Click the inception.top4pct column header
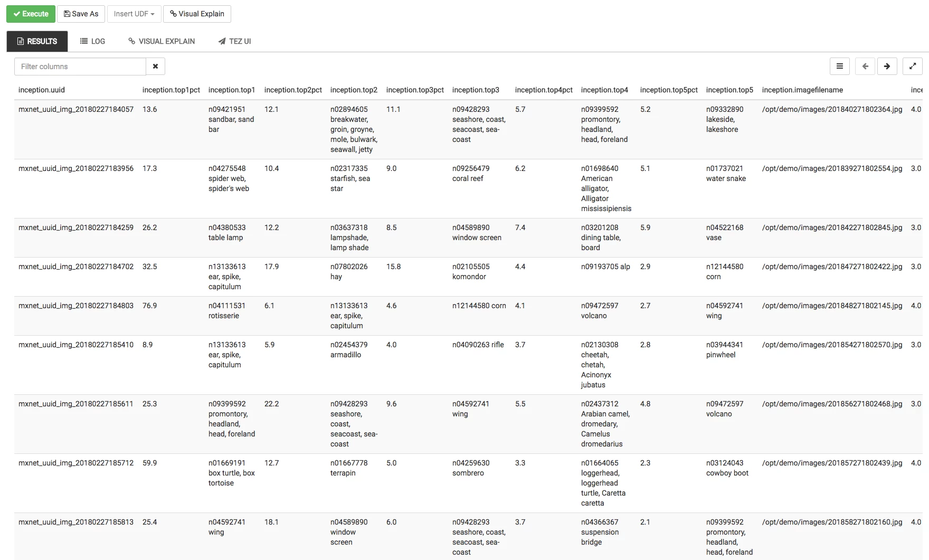 [544, 90]
